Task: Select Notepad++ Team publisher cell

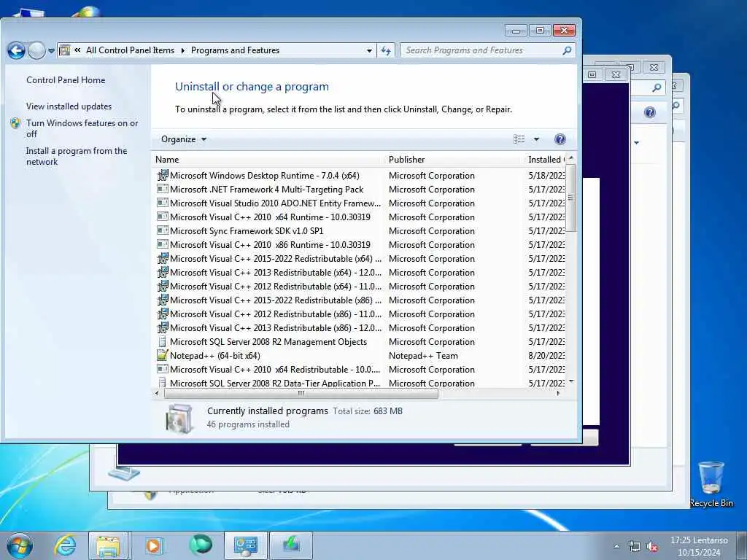Action: [423, 356]
